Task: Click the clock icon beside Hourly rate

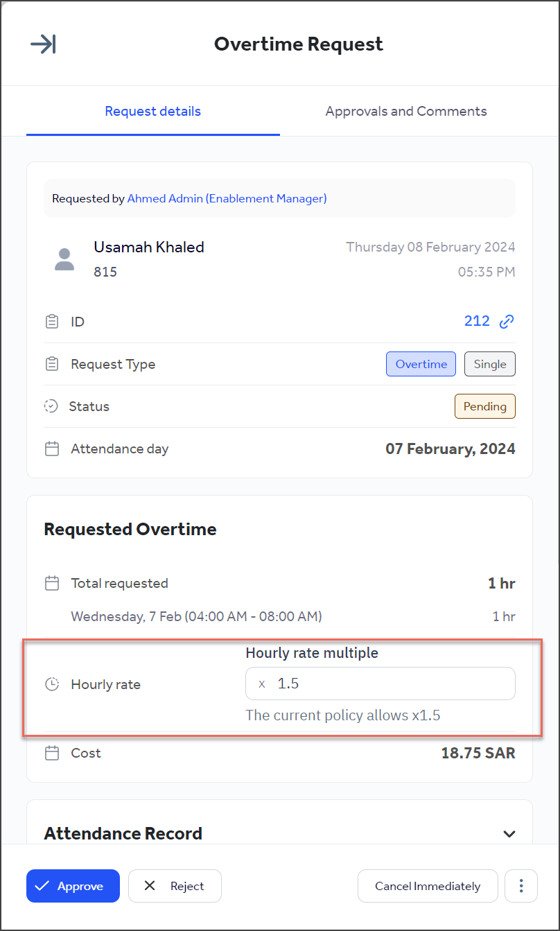Action: pyautogui.click(x=51, y=684)
